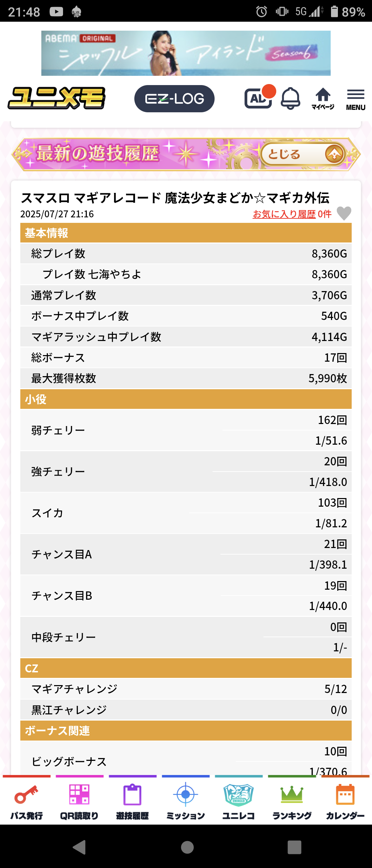Toggle the favorite heart icon
Screen dimensions: 372x868
344,214
